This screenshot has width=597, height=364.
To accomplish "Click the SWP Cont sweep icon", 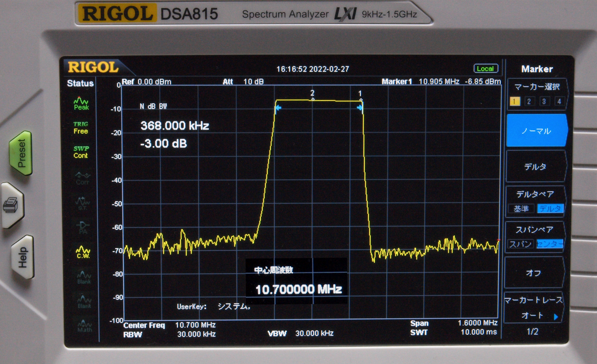I will (81, 152).
